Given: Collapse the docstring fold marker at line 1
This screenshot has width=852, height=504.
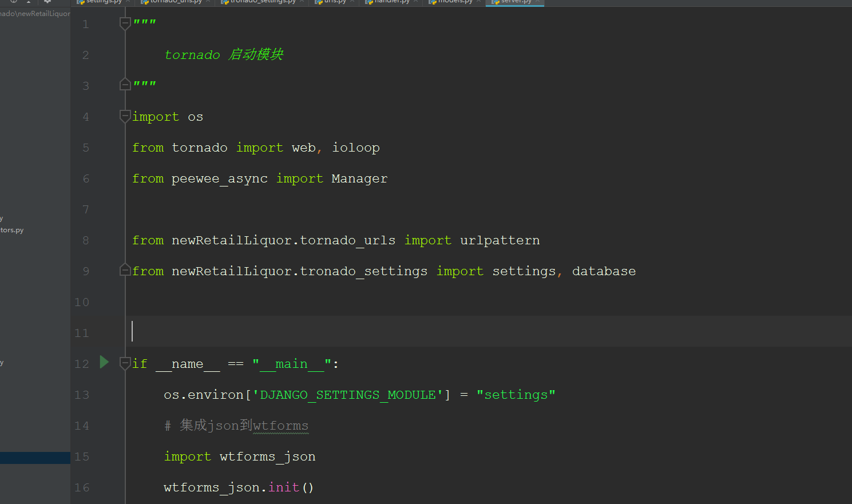Looking at the screenshot, I should (x=125, y=23).
